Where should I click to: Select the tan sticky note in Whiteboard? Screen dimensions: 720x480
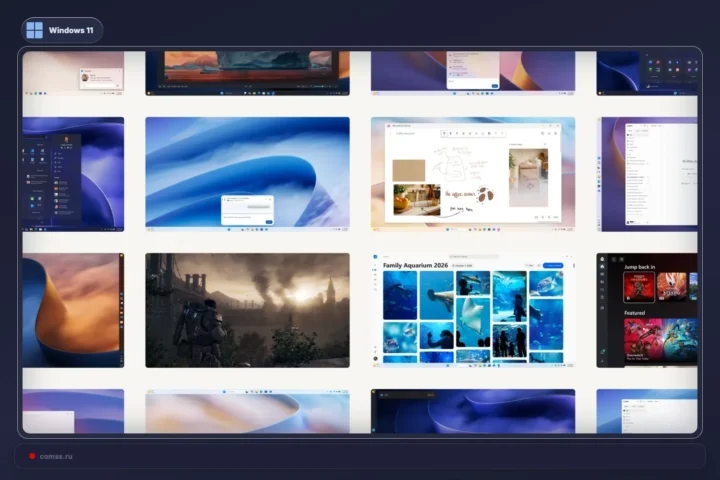click(x=409, y=170)
